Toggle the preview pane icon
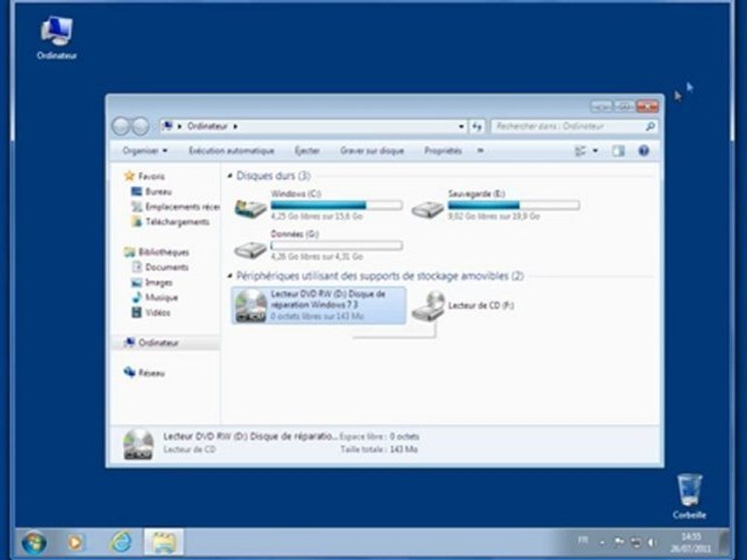 pyautogui.click(x=619, y=151)
